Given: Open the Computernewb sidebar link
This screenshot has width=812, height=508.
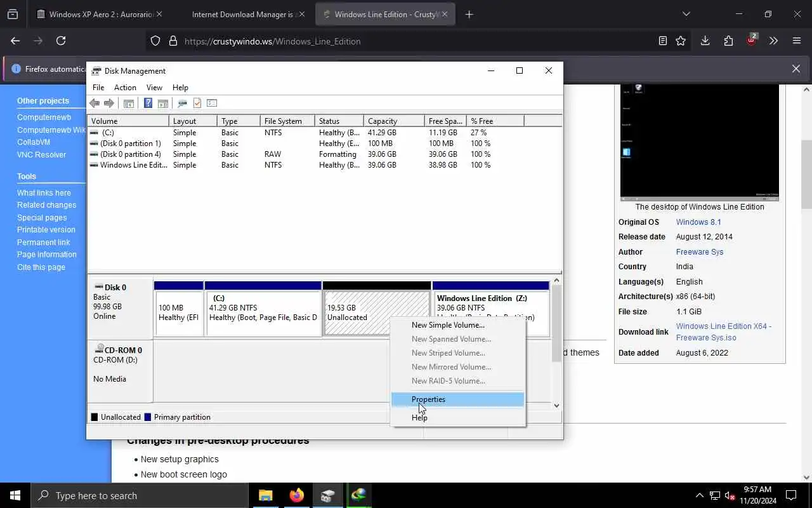Looking at the screenshot, I should tap(44, 117).
